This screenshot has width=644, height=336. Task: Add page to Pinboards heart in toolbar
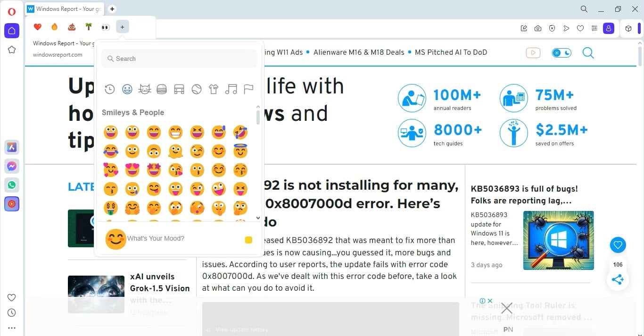coord(580,28)
